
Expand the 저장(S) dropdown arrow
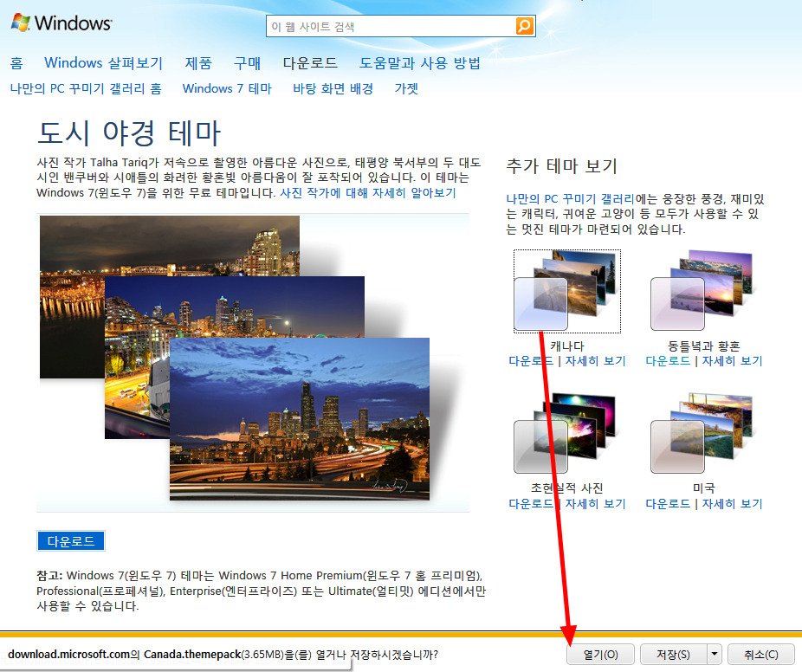pos(715,655)
